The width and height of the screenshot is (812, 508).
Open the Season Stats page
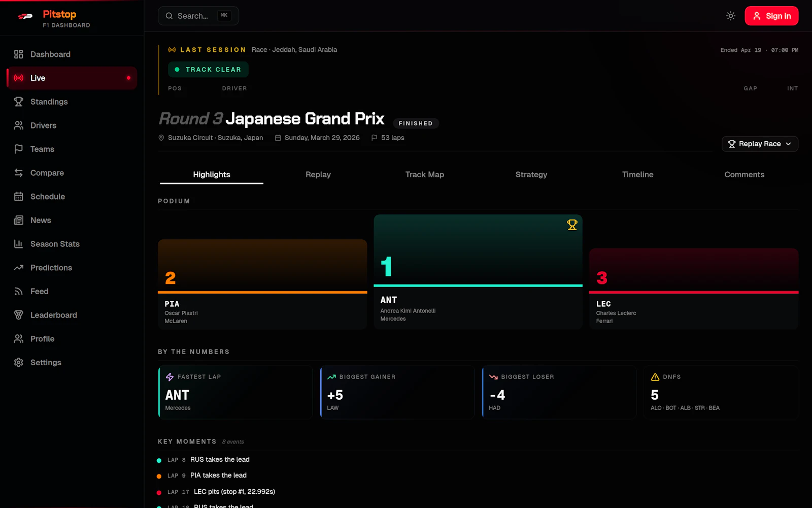click(x=72, y=244)
